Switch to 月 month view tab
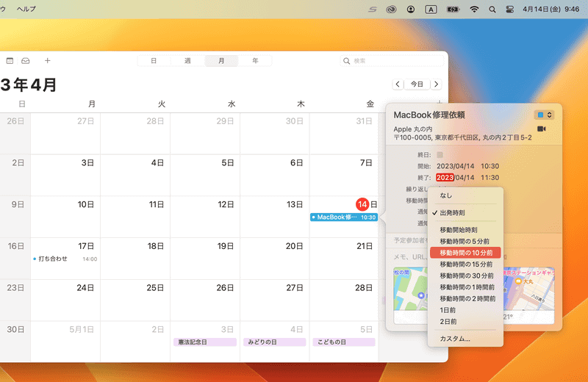588x382 pixels. click(221, 61)
